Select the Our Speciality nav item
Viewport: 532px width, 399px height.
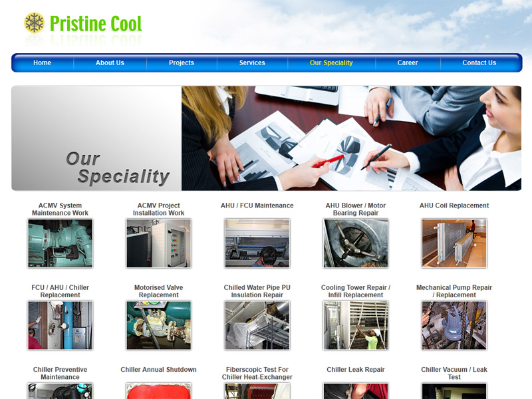point(331,63)
